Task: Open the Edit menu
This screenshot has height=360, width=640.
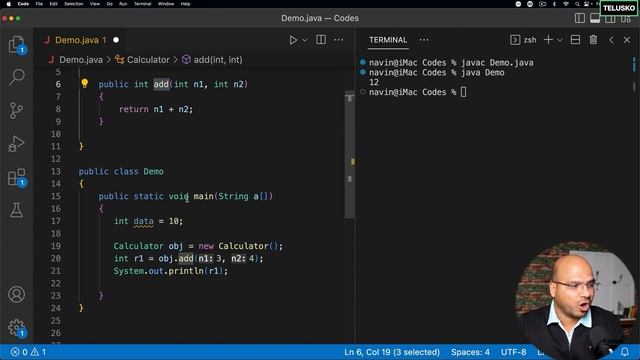Action: click(x=53, y=4)
